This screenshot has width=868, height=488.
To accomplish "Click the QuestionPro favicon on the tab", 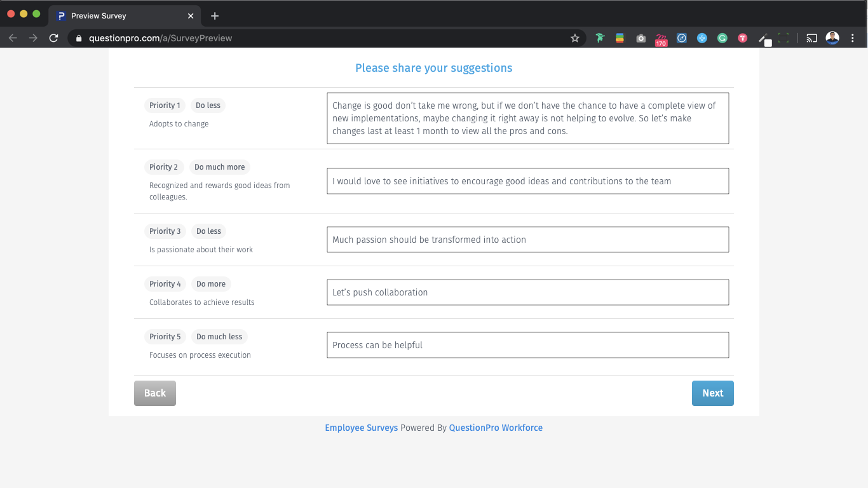I will [x=60, y=15].
